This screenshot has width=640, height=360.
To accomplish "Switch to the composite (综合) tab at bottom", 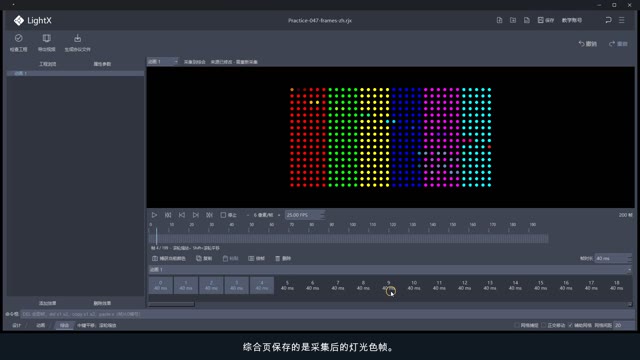I will (64, 325).
